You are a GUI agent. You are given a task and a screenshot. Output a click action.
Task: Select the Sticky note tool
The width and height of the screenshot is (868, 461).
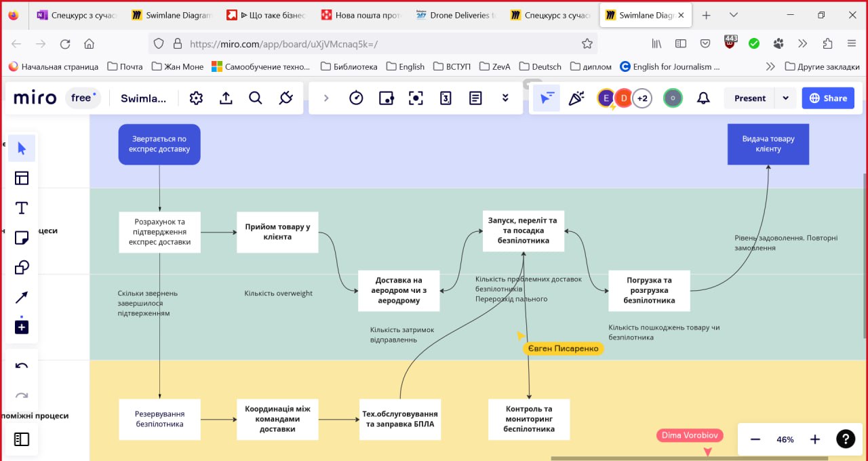[x=22, y=238]
